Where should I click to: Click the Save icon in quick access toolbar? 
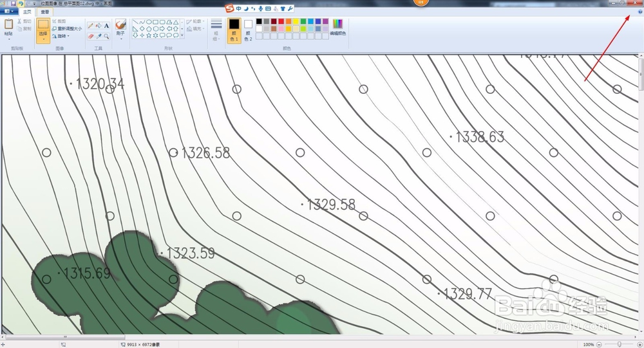[x=13, y=3]
